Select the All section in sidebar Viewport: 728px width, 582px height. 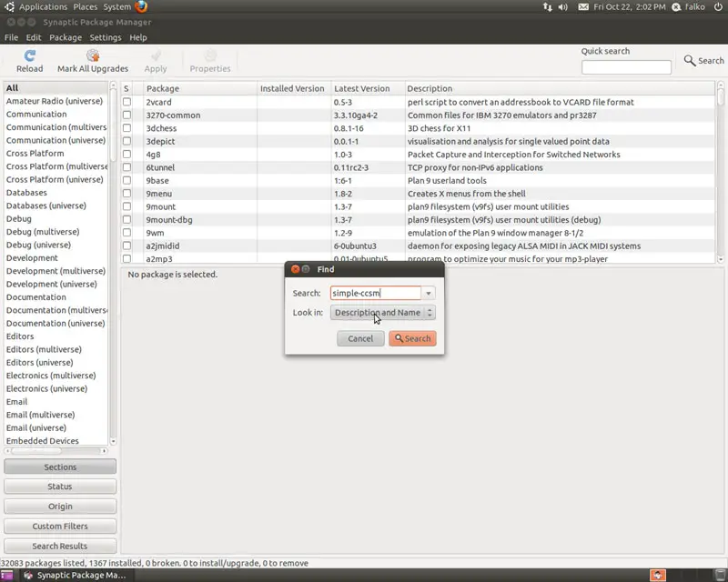pyautogui.click(x=56, y=87)
